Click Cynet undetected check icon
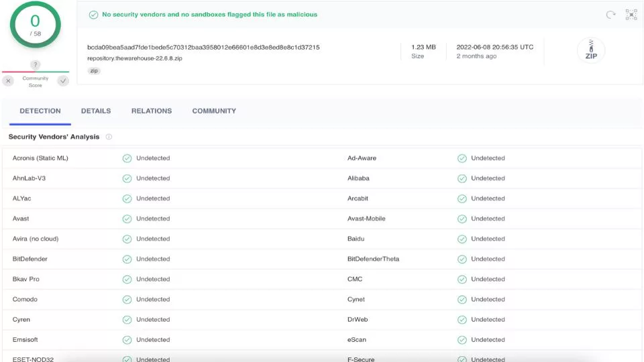This screenshot has width=644, height=362. pyautogui.click(x=462, y=300)
